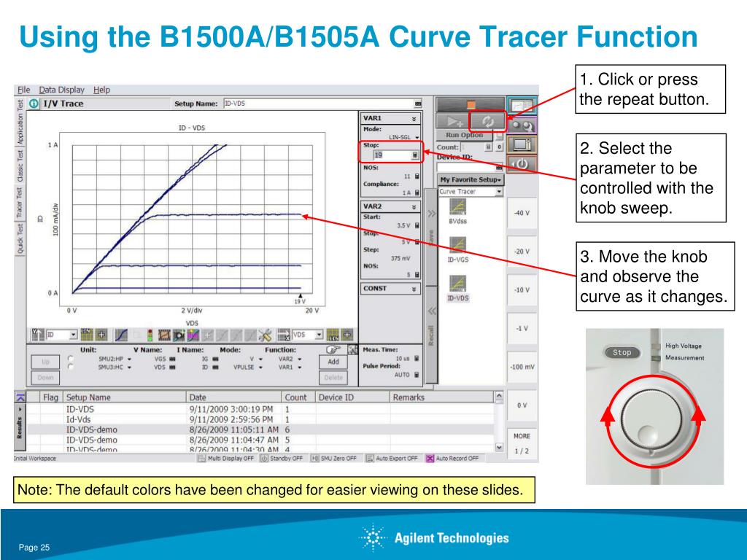Click the single append measurement button
This screenshot has width=747, height=560.
(452, 122)
